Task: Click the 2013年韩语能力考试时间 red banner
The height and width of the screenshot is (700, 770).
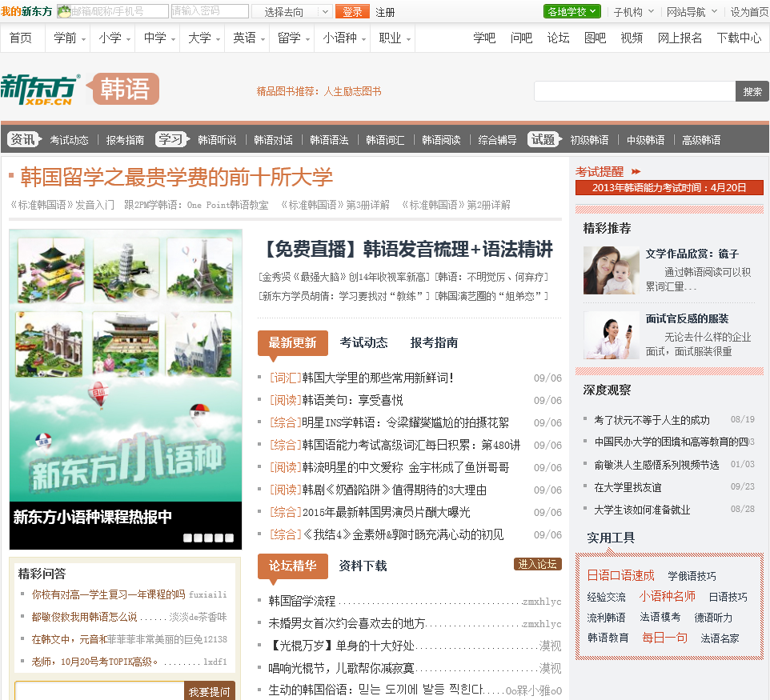Action: [x=669, y=187]
